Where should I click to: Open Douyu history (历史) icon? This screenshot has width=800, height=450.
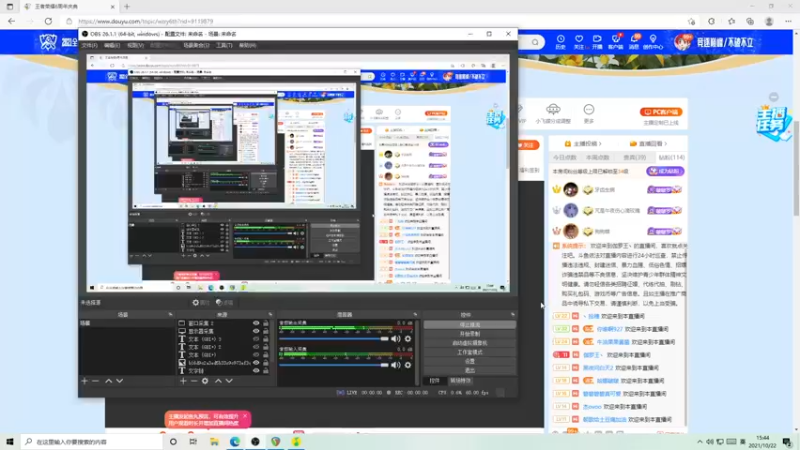point(560,42)
